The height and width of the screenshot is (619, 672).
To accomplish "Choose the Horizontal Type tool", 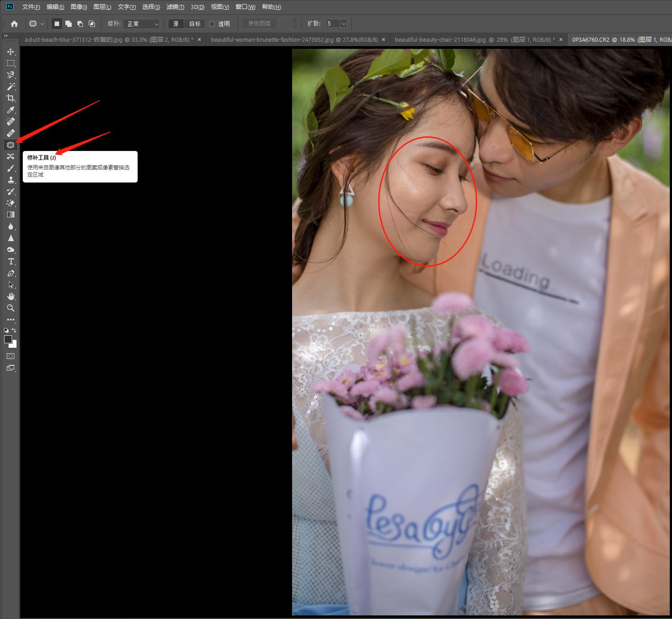I will pos(11,261).
